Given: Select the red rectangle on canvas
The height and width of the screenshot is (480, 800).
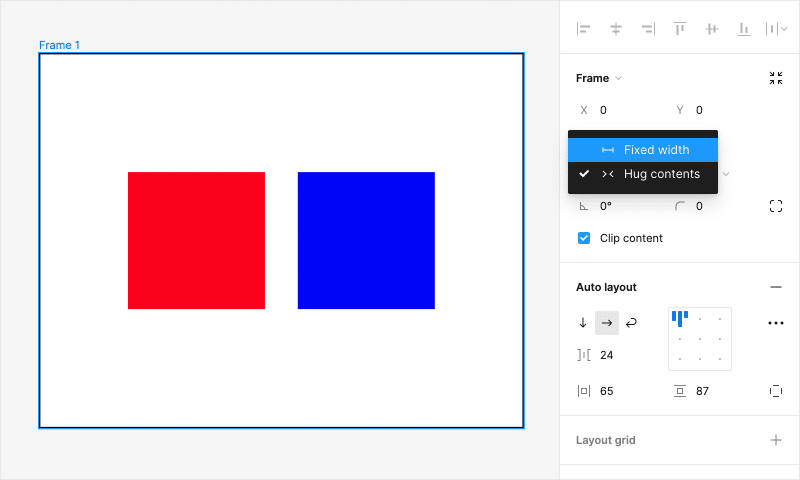Looking at the screenshot, I should pyautogui.click(x=196, y=240).
